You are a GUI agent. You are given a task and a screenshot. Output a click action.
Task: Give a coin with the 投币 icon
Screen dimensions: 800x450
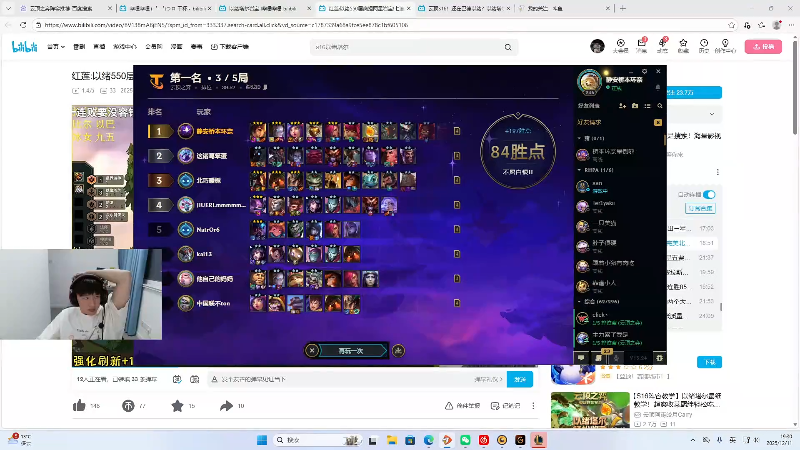coord(128,406)
